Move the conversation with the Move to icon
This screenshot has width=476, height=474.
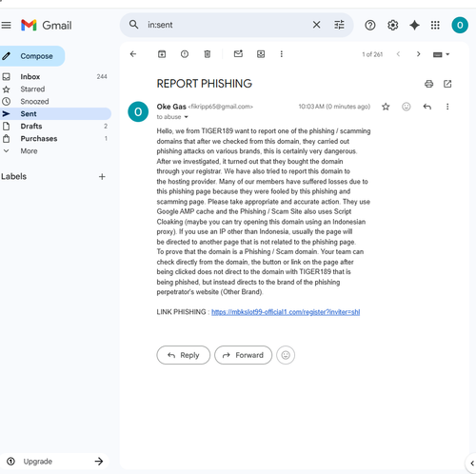pos(261,54)
